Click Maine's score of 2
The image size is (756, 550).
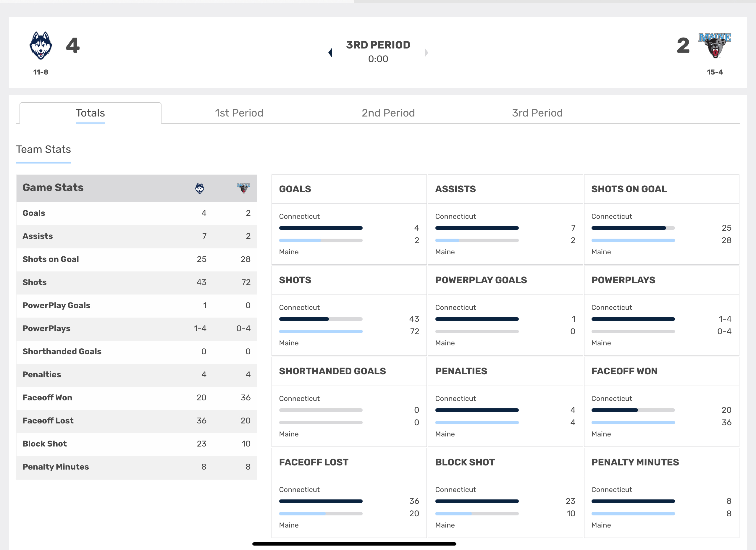(683, 45)
